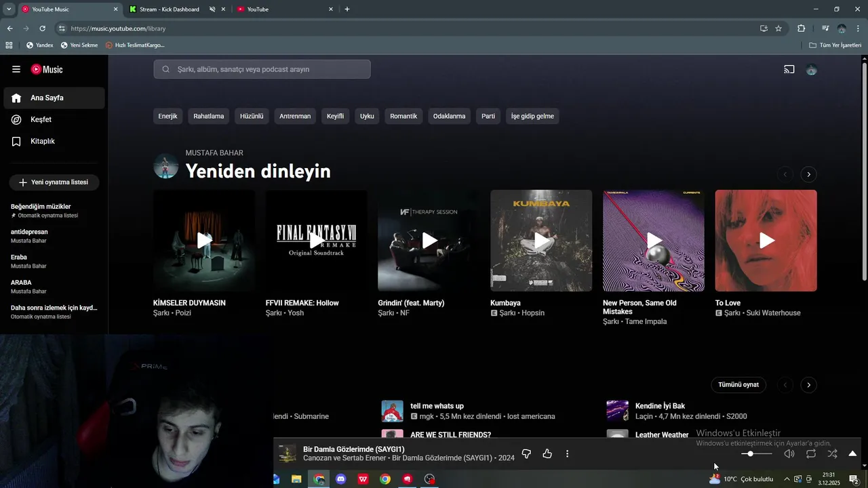
Task: Select the Enerjik mood chip
Action: point(167,116)
